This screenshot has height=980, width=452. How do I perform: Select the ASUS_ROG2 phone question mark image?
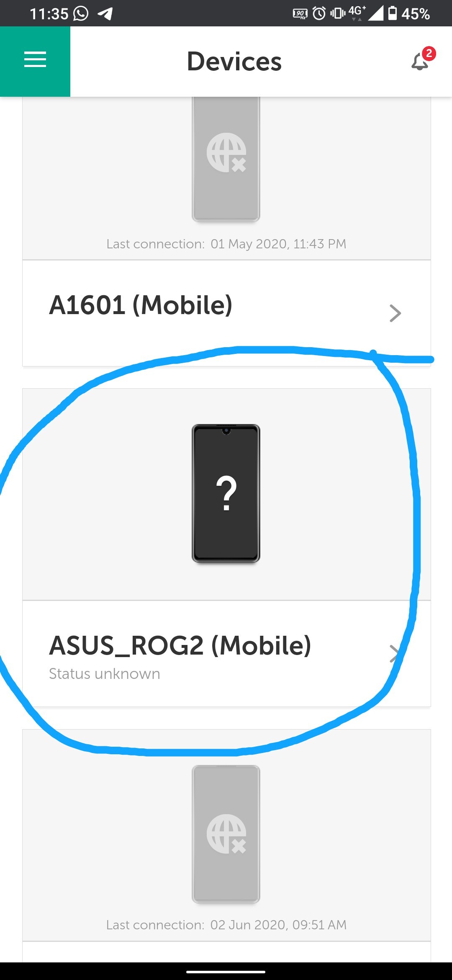tap(226, 493)
